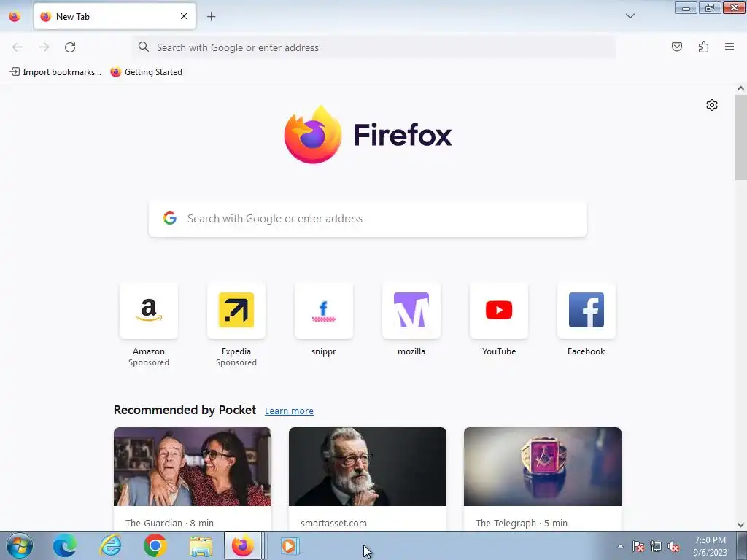Screen dimensions: 747x560
Task: Open Save to Pocket icon
Action: click(676, 47)
